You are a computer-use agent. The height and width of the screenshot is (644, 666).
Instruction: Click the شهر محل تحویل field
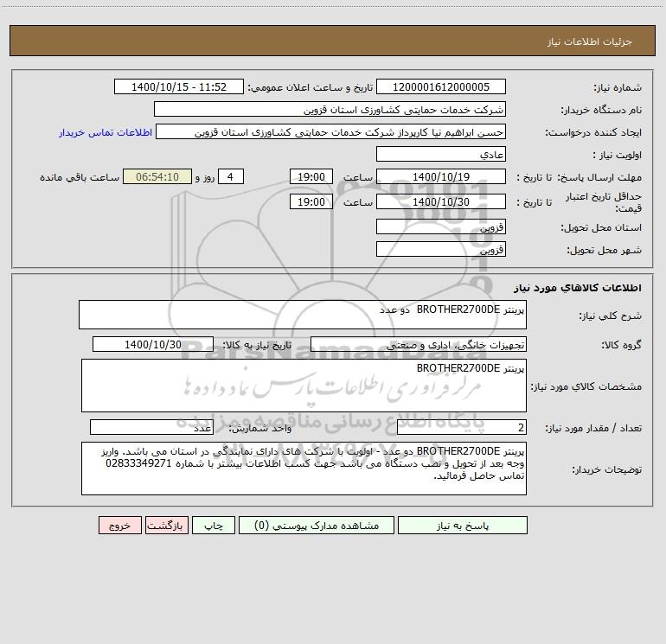(441, 249)
